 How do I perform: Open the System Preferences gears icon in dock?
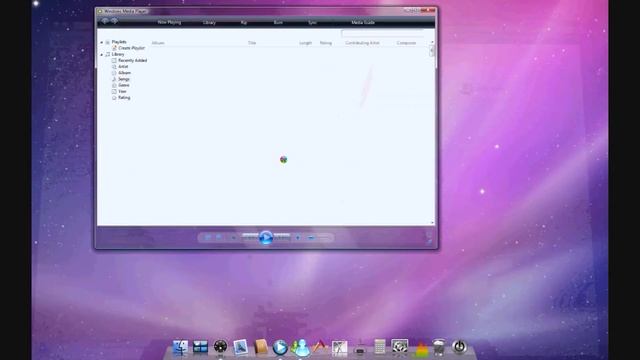click(399, 347)
